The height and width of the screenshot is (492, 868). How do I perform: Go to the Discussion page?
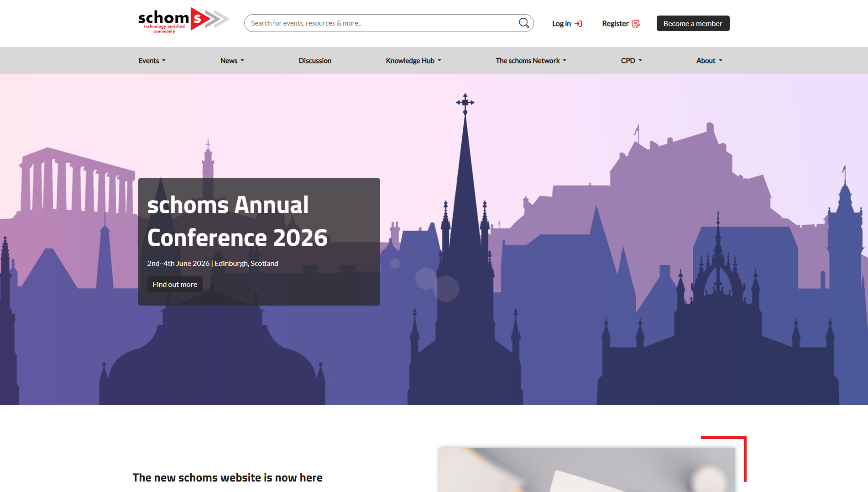pyautogui.click(x=315, y=61)
